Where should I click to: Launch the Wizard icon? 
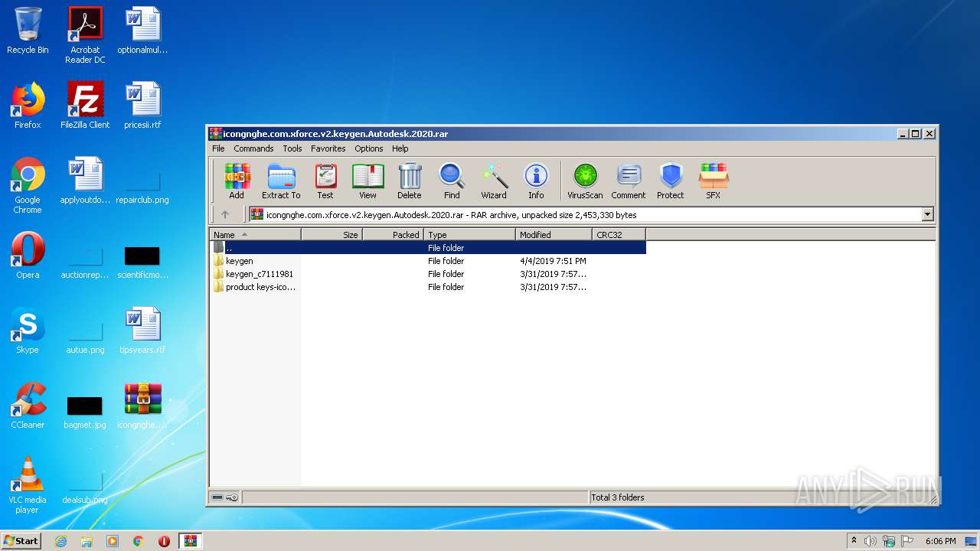pyautogui.click(x=494, y=181)
